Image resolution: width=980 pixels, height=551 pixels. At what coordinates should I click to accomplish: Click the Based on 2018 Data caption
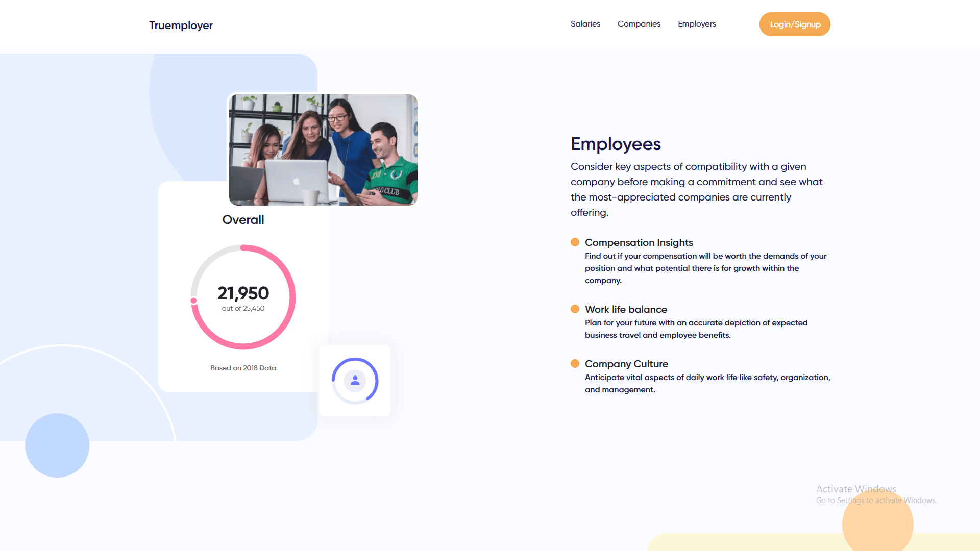[x=243, y=368]
